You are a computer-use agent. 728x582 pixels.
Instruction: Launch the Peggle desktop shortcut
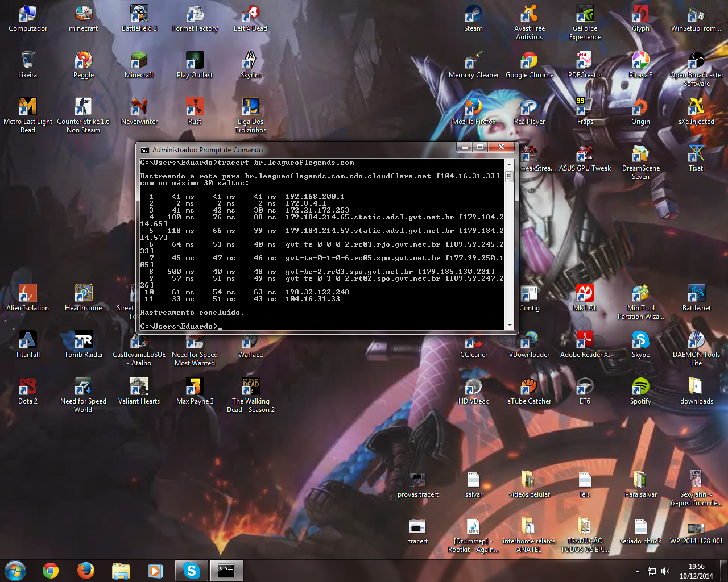point(84,65)
